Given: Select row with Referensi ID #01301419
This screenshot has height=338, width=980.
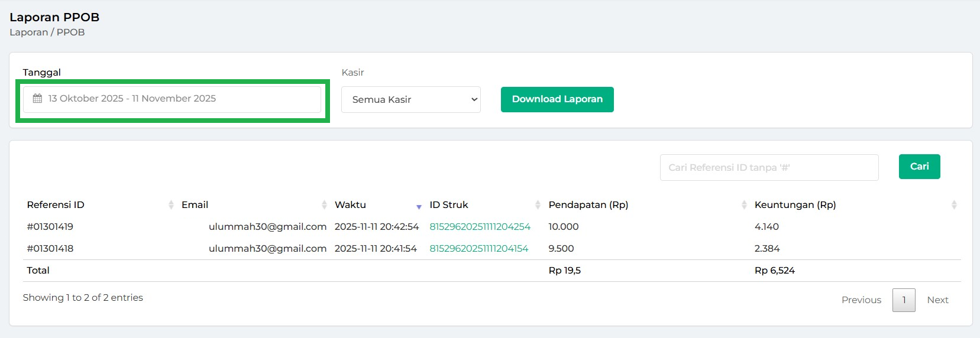Looking at the screenshot, I should point(50,227).
